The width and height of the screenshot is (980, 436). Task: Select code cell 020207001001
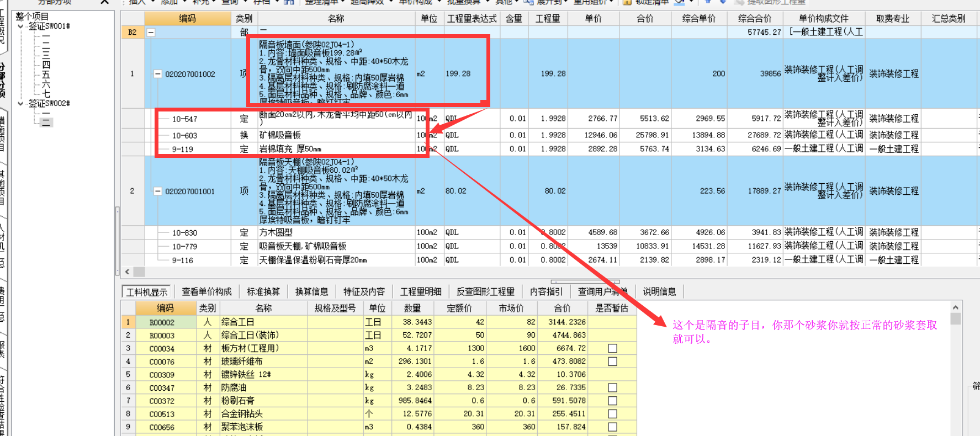point(190,192)
